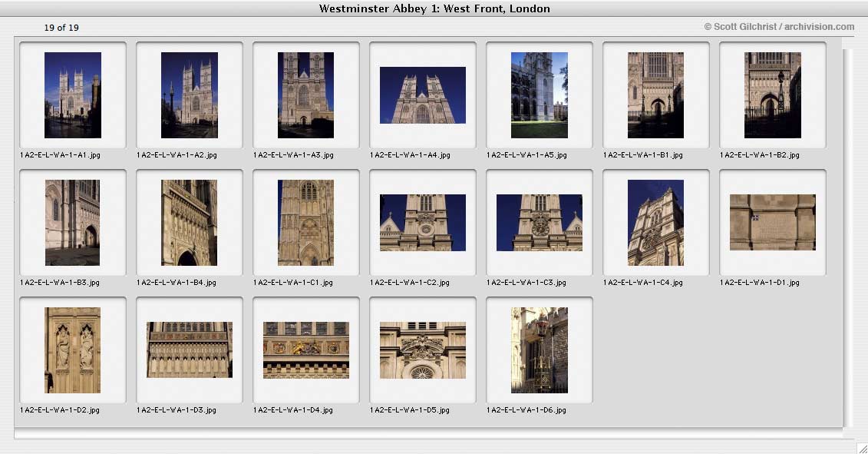Click filename label 1A2-E-L-WA-1-C2.jpg
Image resolution: width=868 pixels, height=454 pixels.
[410, 283]
